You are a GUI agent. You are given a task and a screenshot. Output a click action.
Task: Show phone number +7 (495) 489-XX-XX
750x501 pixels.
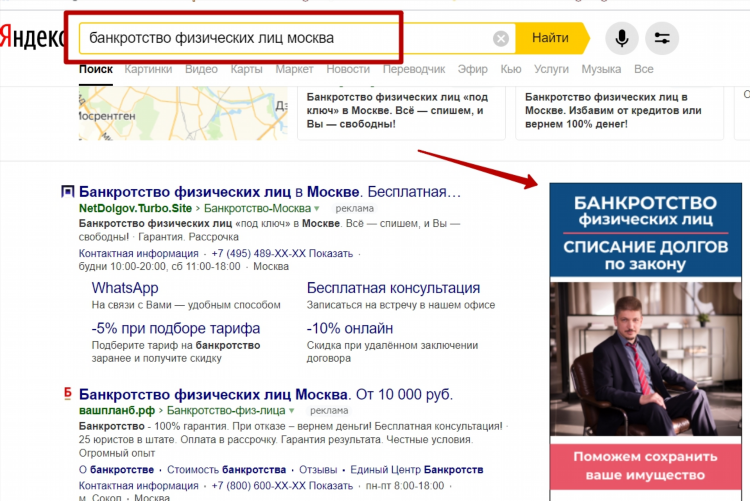click(282, 254)
